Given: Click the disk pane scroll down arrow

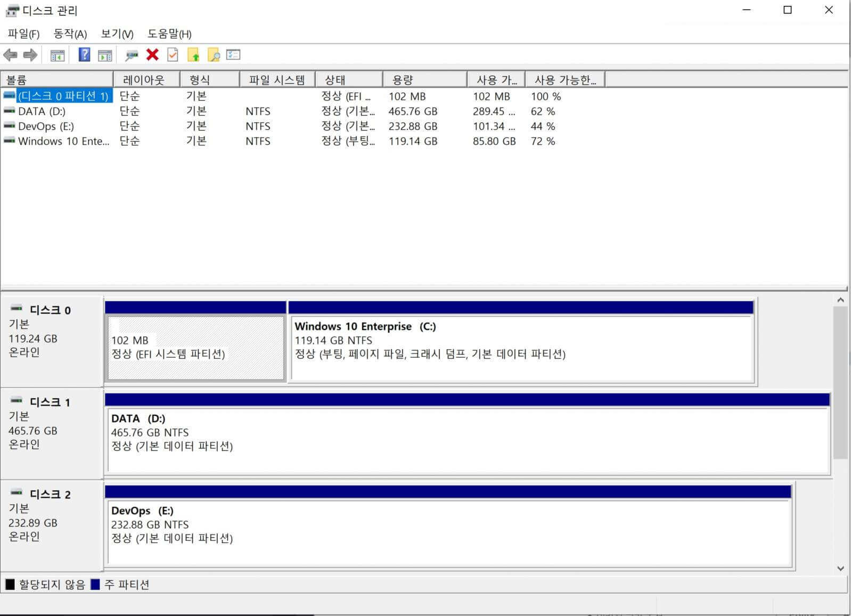Looking at the screenshot, I should click(841, 569).
